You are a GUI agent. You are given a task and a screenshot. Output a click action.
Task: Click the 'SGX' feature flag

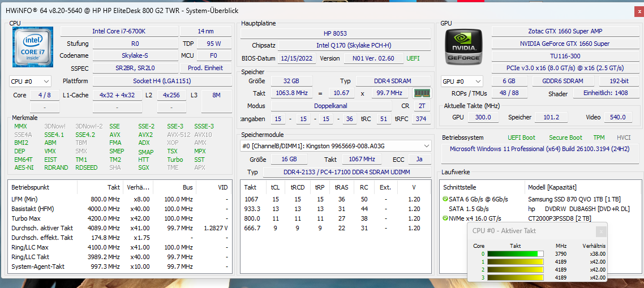point(144,167)
